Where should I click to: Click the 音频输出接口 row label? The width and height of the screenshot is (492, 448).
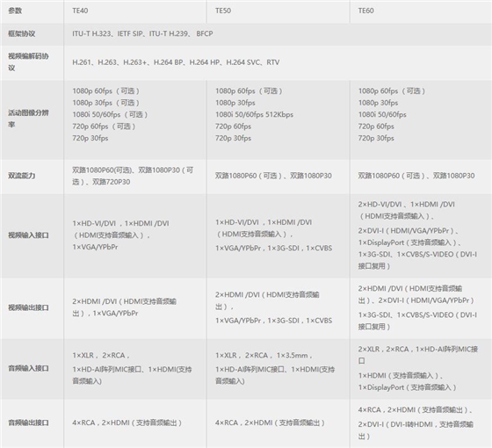[x=28, y=423]
